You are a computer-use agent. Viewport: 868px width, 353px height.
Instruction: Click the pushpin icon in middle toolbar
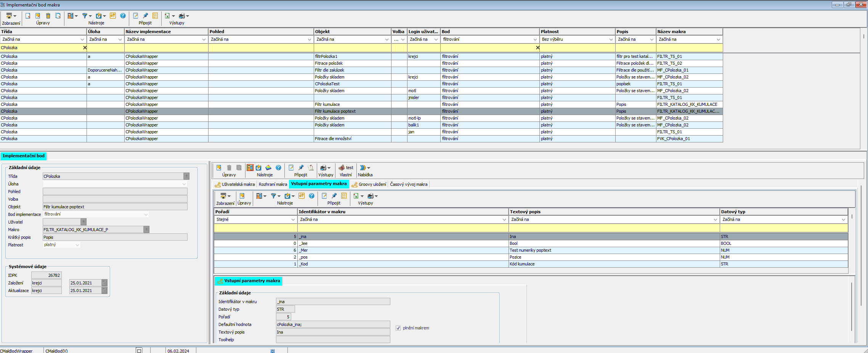tap(301, 168)
